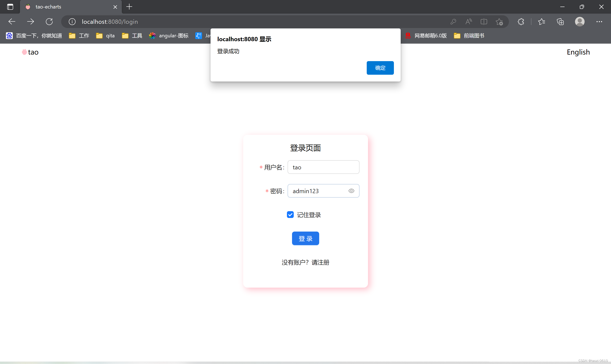The width and height of the screenshot is (611, 364).
Task: Open the Favorites list icon
Action: 542,22
